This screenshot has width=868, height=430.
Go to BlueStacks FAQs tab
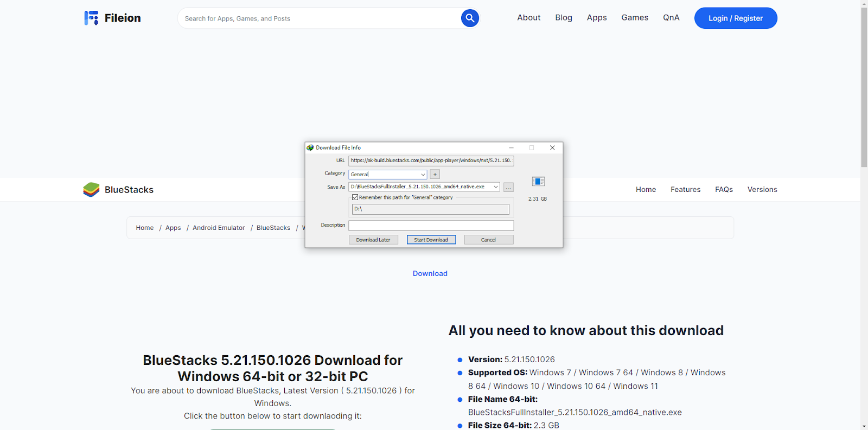point(724,189)
